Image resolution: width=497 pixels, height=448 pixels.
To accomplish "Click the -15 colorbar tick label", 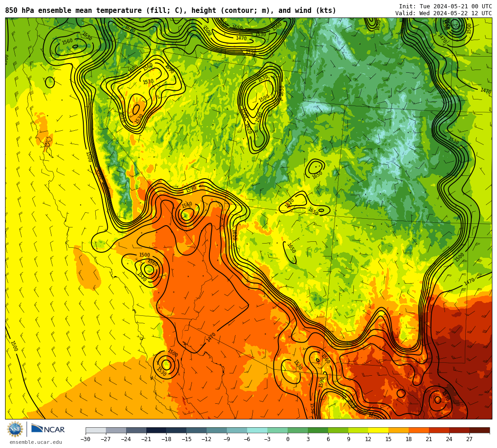I will (187, 439).
